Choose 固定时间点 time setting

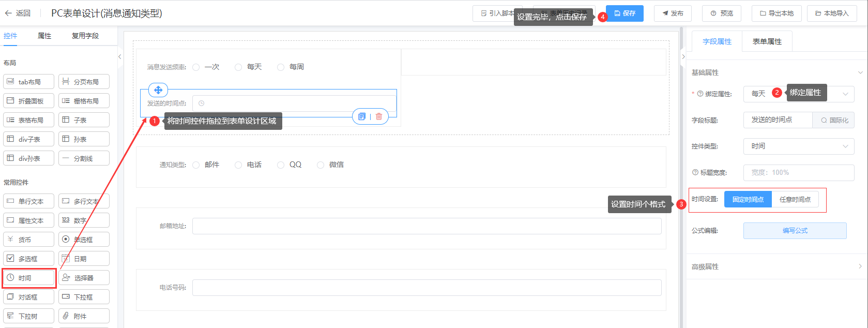(748, 199)
